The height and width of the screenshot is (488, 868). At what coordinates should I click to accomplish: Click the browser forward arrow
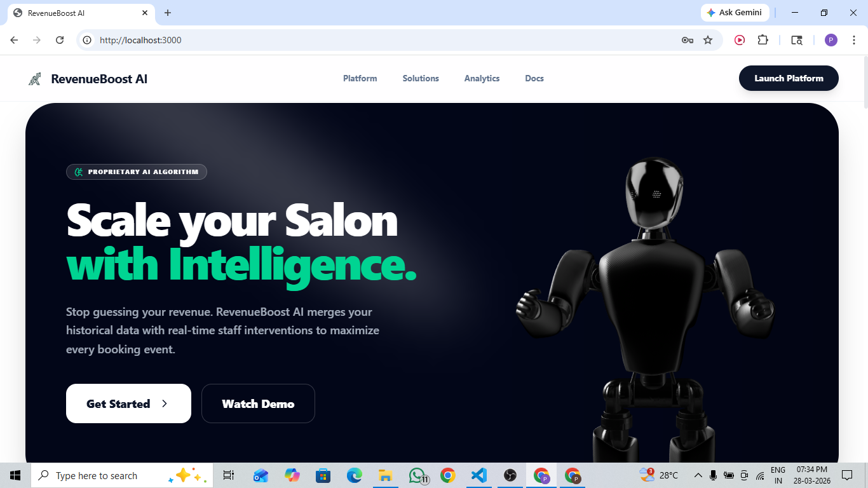coord(37,40)
